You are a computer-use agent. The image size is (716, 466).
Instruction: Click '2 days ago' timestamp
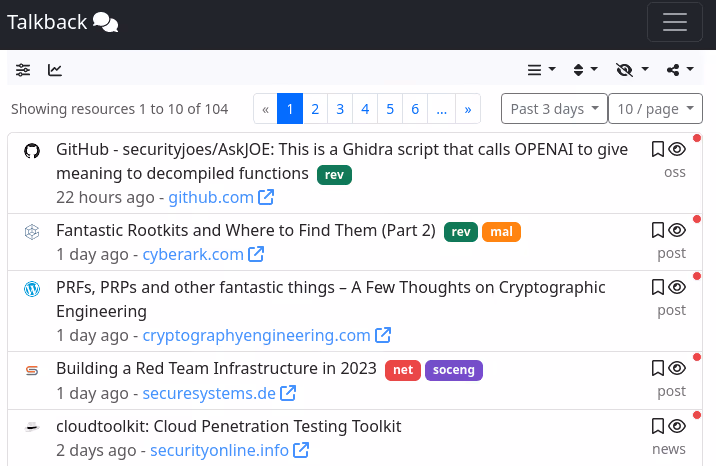(96, 450)
